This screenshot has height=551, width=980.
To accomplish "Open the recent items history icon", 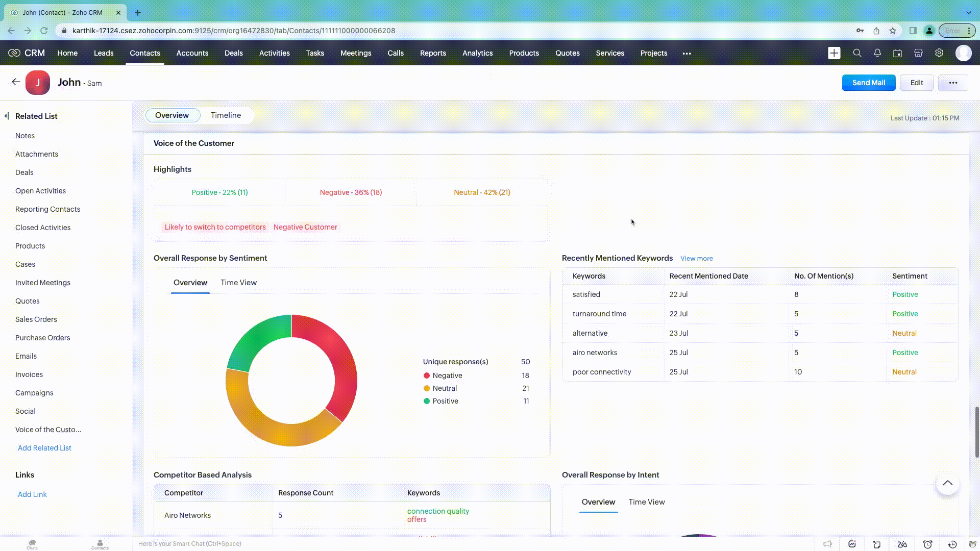I will tap(952, 544).
